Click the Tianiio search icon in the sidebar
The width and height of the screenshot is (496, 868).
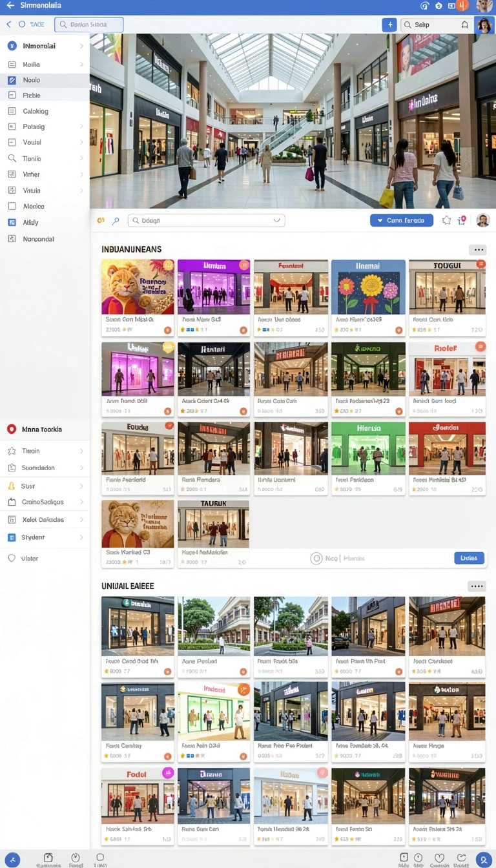pyautogui.click(x=11, y=158)
